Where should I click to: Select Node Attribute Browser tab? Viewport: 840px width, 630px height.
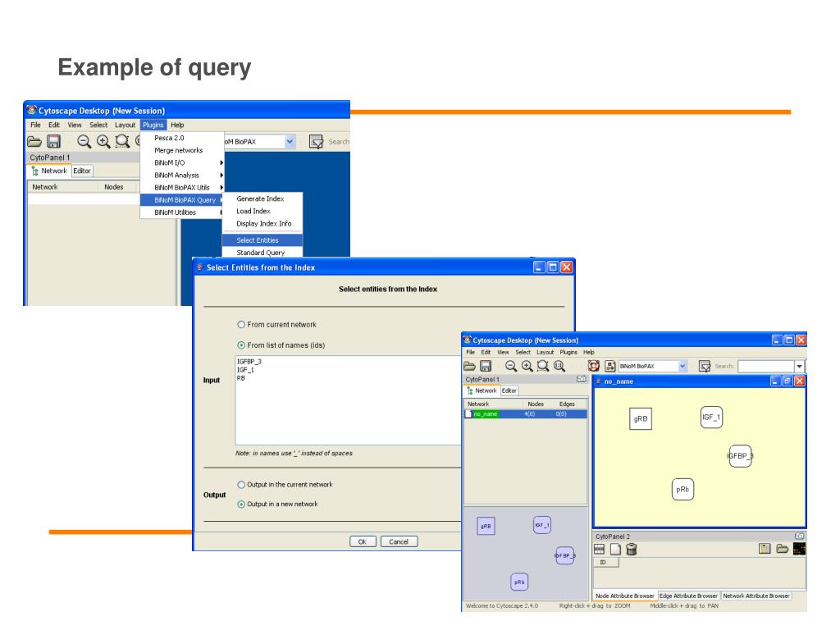(624, 596)
